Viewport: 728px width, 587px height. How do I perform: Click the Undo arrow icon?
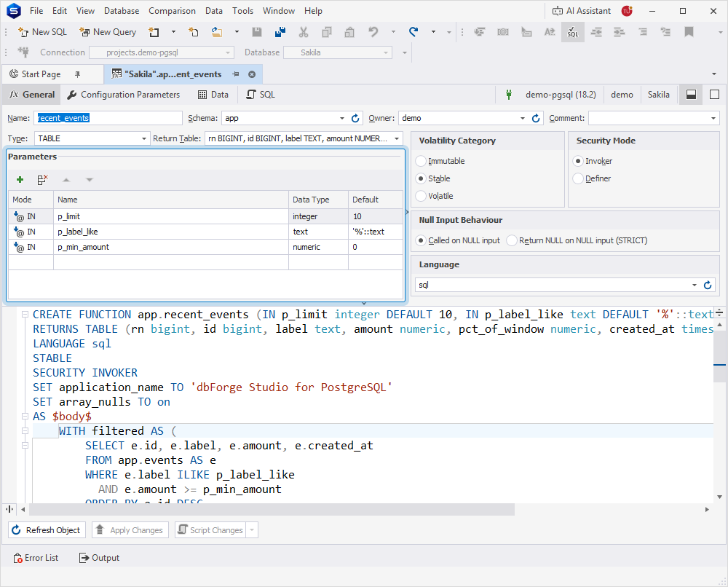[373, 32]
